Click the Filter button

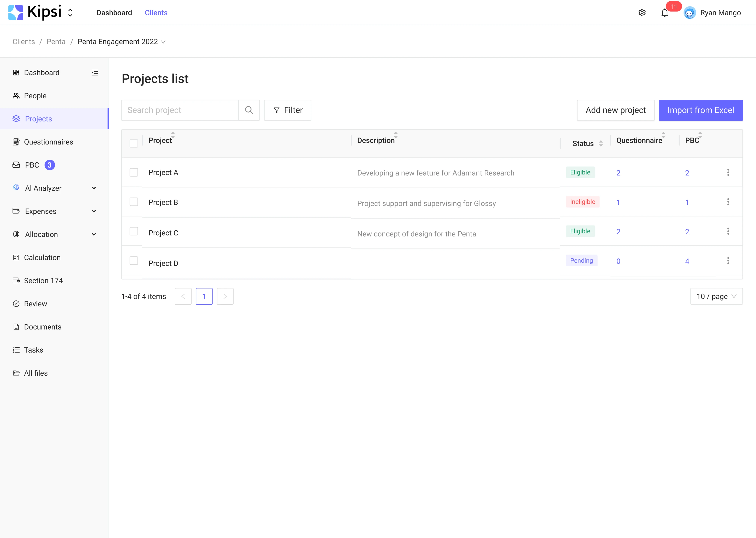click(x=287, y=110)
